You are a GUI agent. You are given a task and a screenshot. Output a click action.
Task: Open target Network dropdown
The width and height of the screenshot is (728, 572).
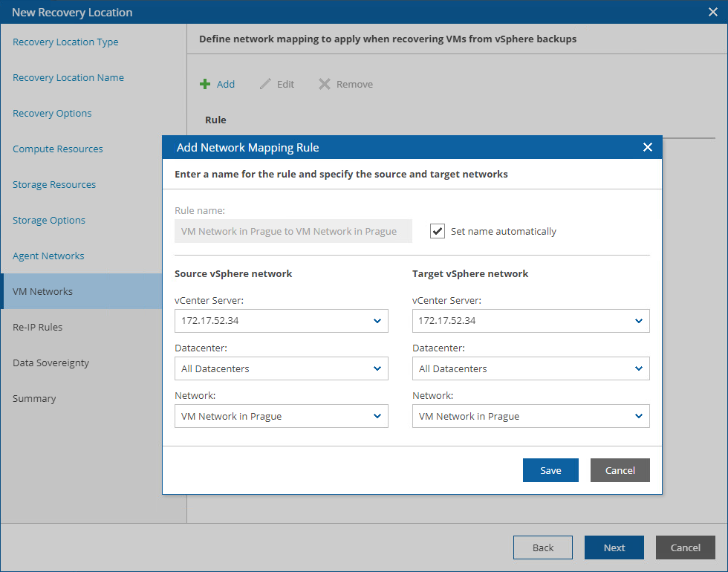coord(530,416)
